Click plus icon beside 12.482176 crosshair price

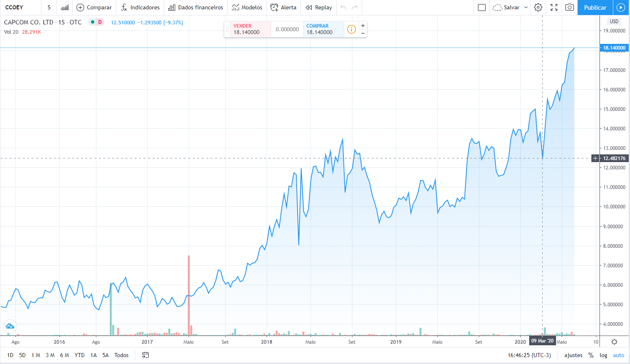click(595, 158)
